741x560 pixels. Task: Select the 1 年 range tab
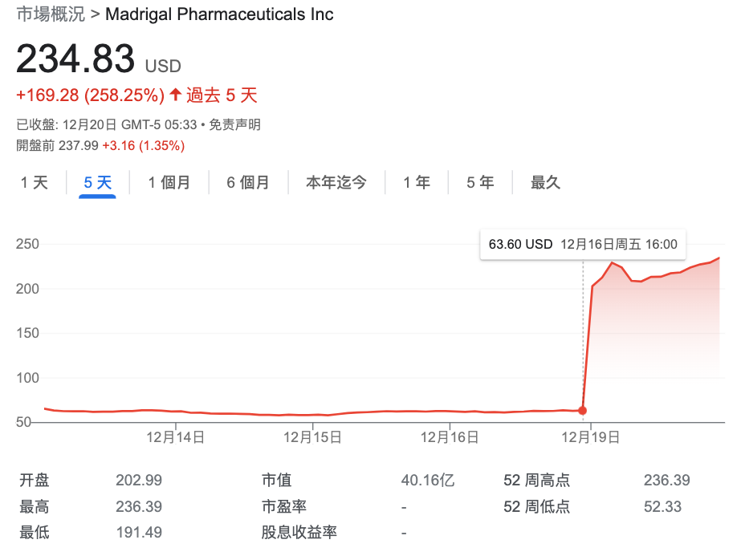(x=417, y=182)
